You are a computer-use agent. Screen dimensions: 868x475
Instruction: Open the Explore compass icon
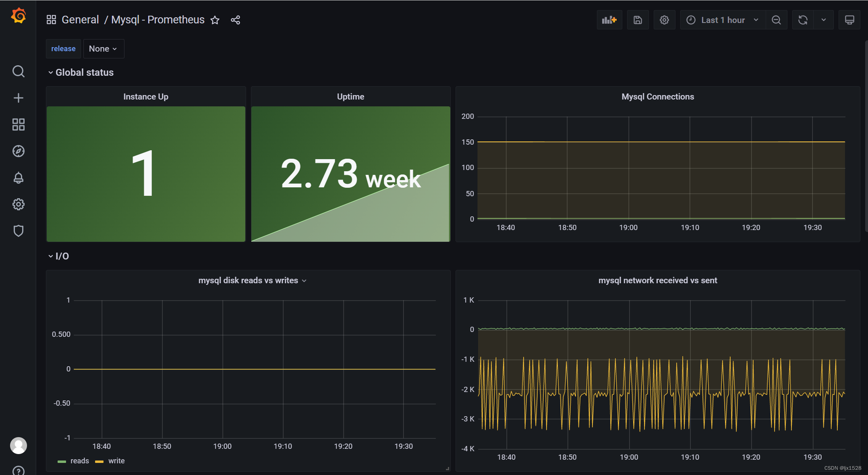19,151
